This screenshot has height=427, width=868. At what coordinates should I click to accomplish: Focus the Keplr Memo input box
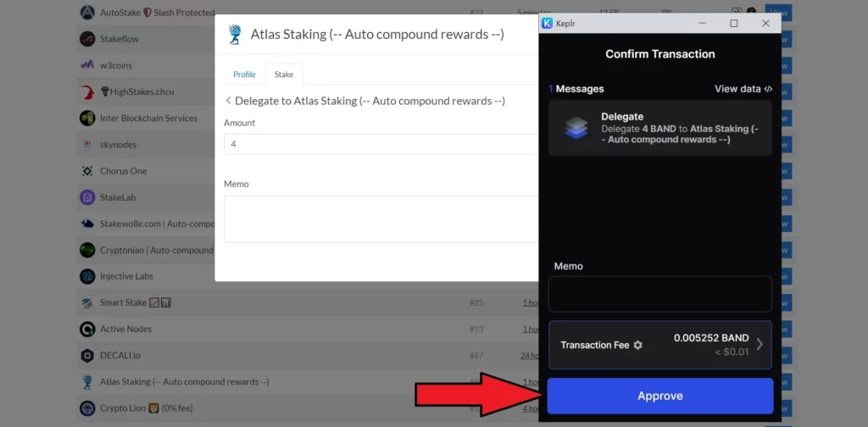click(659, 294)
